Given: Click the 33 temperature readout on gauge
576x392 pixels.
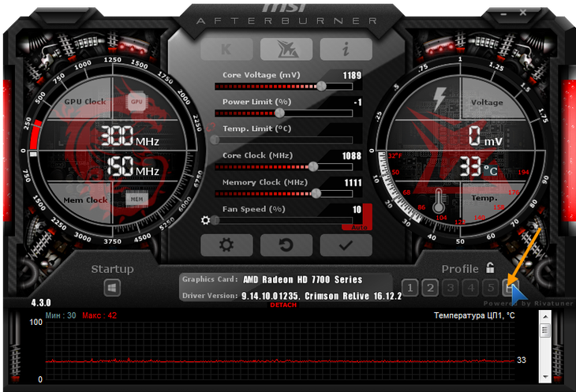Looking at the screenshot, I should (470, 166).
